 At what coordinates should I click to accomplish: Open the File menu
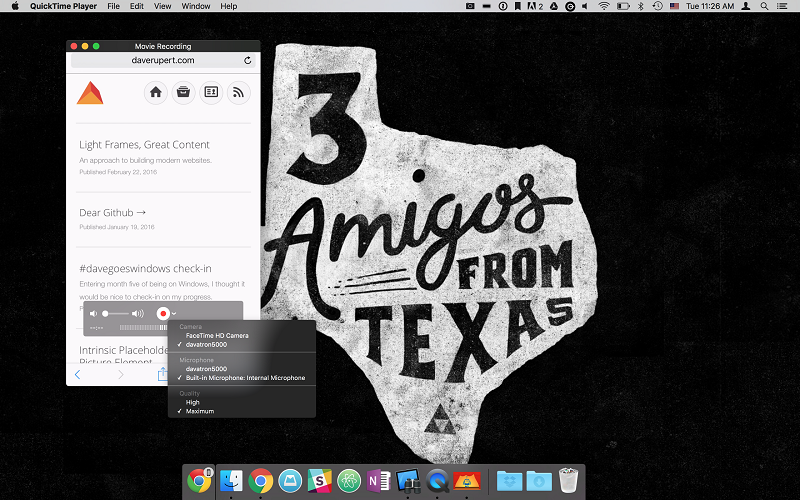[x=113, y=6]
